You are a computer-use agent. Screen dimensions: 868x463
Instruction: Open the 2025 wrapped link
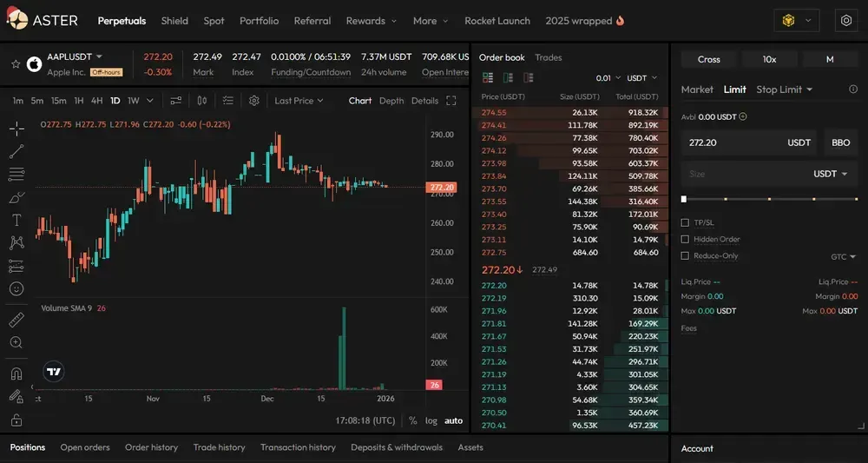coord(584,21)
